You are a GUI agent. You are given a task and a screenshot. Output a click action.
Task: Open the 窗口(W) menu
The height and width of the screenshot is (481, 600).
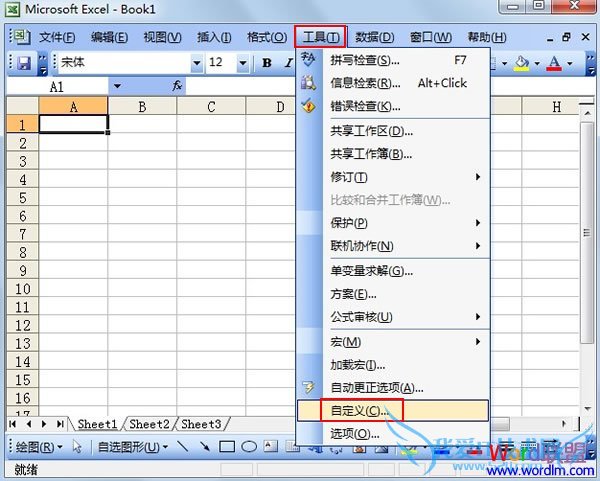431,37
